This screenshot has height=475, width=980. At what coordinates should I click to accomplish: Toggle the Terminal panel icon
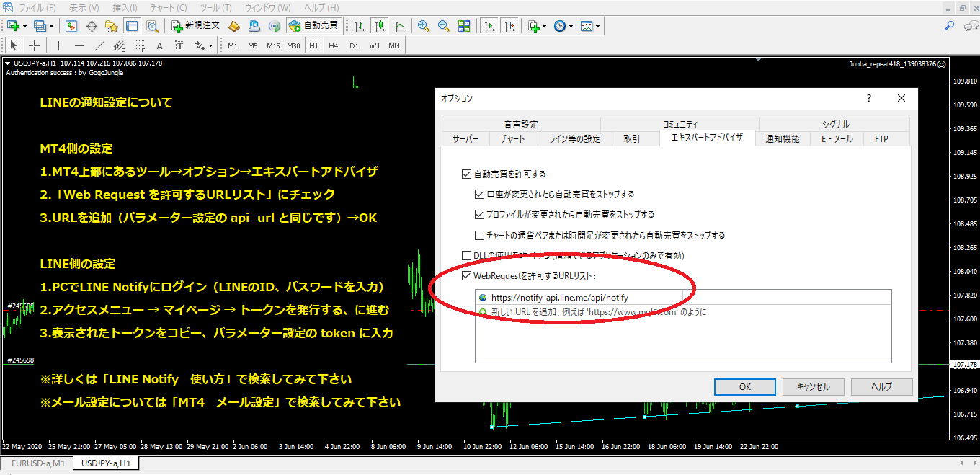click(131, 26)
